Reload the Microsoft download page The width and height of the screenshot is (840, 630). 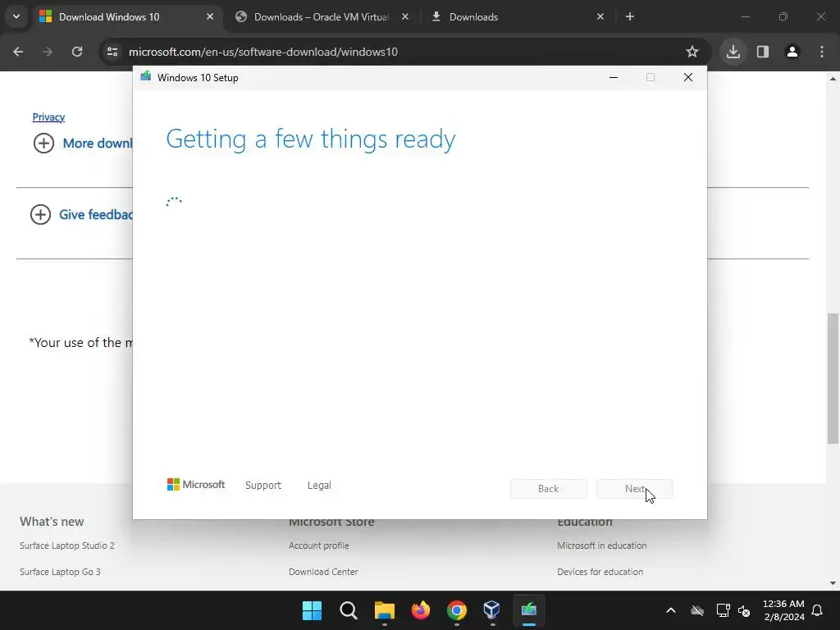pyautogui.click(x=77, y=52)
